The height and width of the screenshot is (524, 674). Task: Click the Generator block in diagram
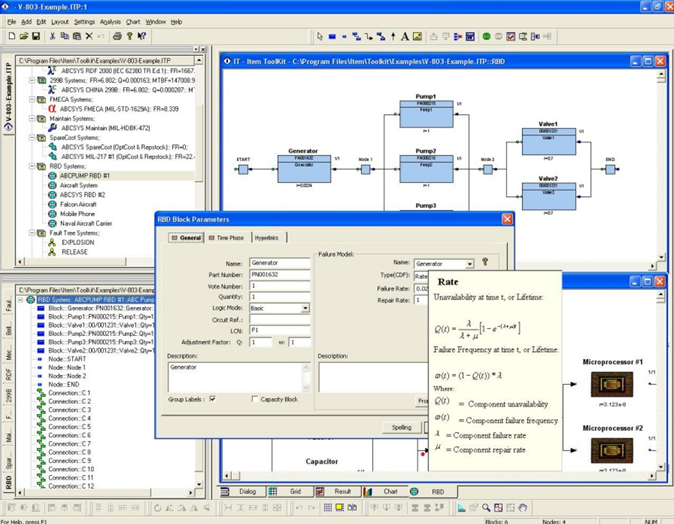(x=301, y=163)
